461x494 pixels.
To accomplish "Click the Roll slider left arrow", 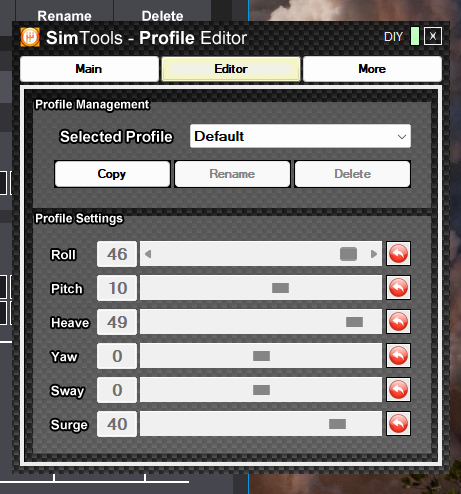I will (148, 254).
